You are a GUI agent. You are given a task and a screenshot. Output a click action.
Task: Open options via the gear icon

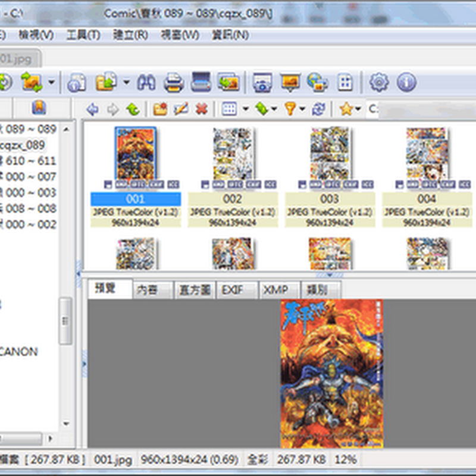379,82
